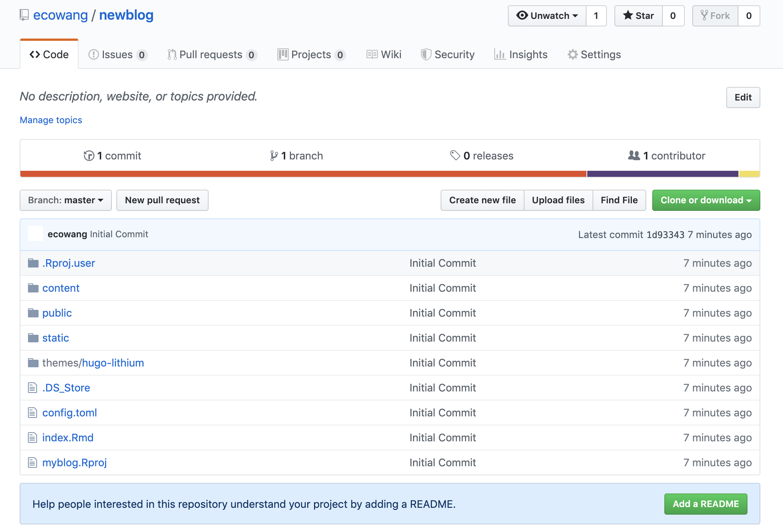
Task: Click the stargazers count next to Star
Action: coord(673,16)
